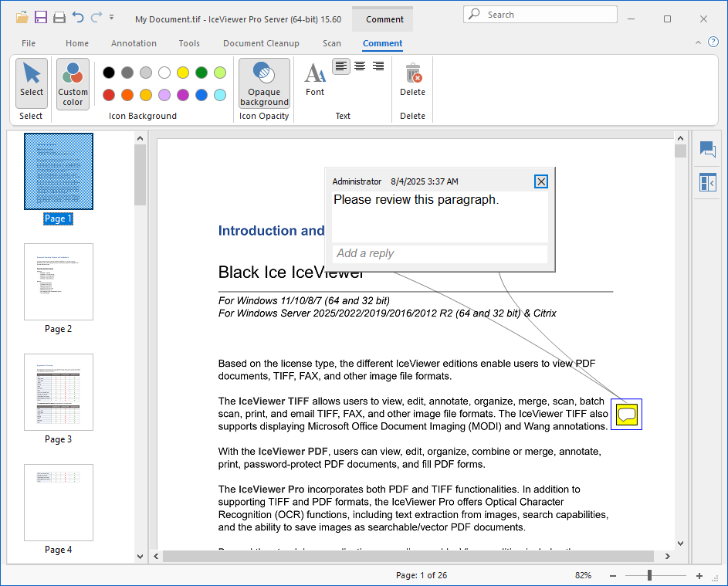
Task: Choose the green icon background swatch
Action: click(x=201, y=73)
